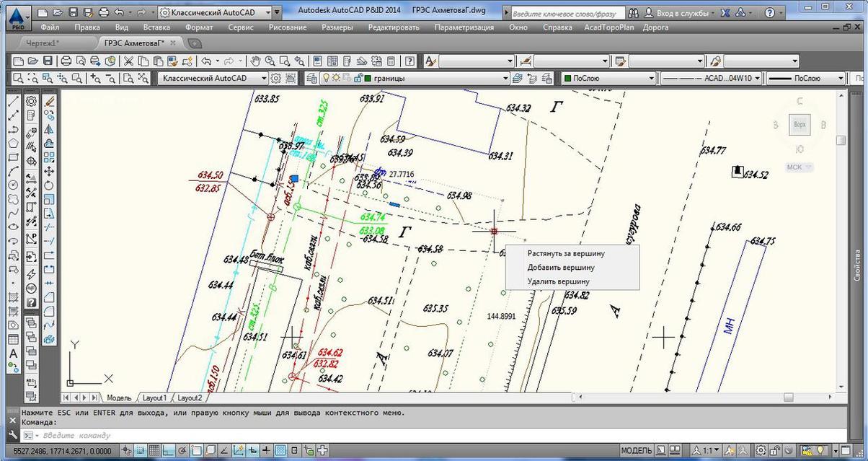Click the Cut scissors icon

(128, 61)
